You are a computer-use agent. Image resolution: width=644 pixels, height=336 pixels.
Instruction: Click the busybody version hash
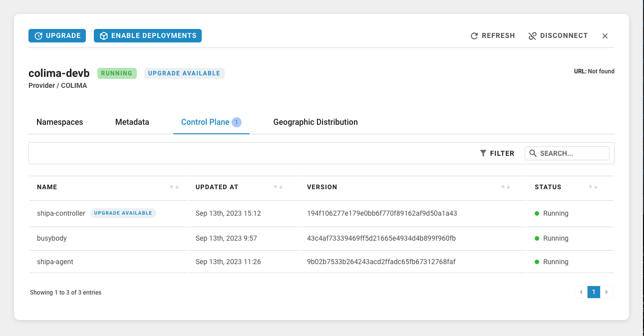pyautogui.click(x=381, y=238)
